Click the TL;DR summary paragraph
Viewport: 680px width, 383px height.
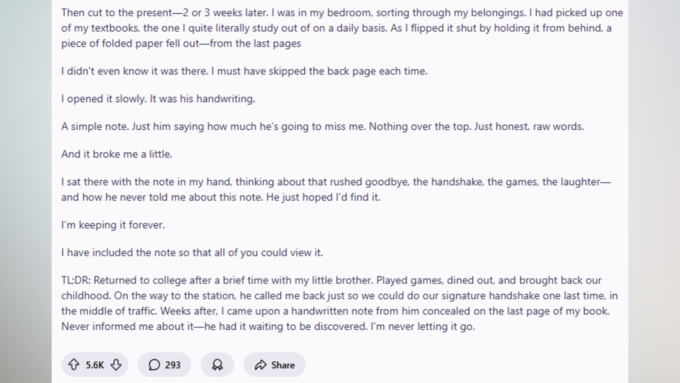pyautogui.click(x=339, y=303)
